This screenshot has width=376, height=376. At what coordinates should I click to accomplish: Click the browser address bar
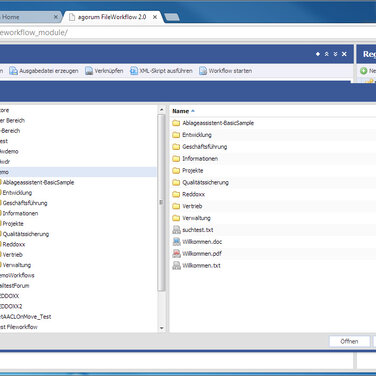188,33
